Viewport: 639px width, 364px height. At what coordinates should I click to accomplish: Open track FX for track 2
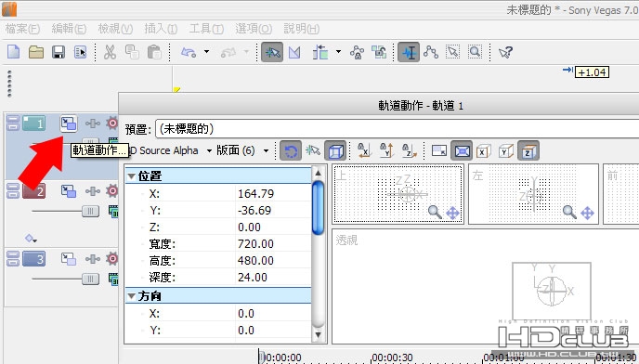point(93,191)
